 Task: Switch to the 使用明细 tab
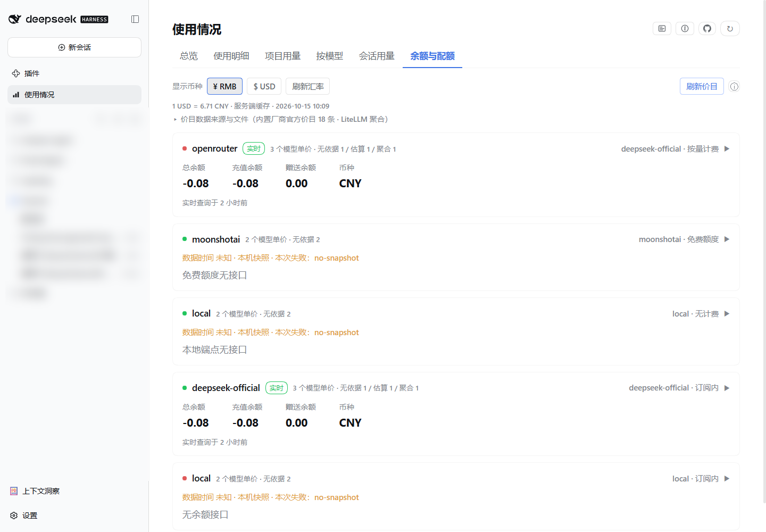(x=231, y=56)
